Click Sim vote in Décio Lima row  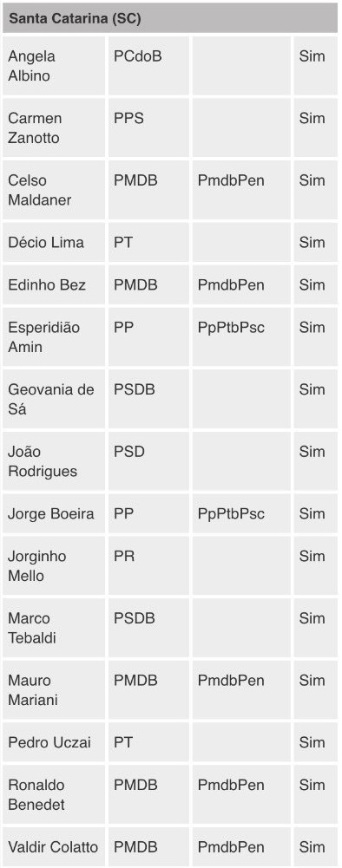(312, 243)
